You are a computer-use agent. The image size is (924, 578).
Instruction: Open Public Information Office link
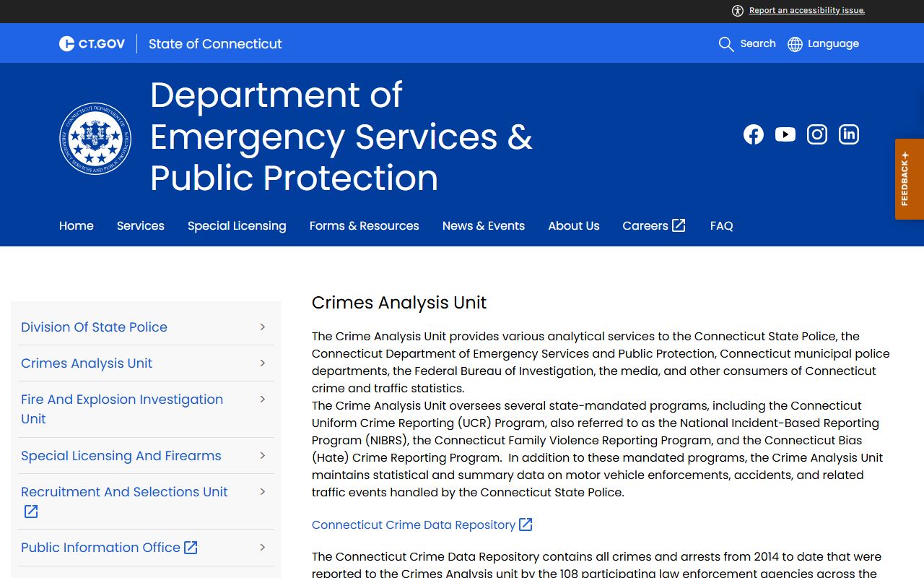(100, 548)
